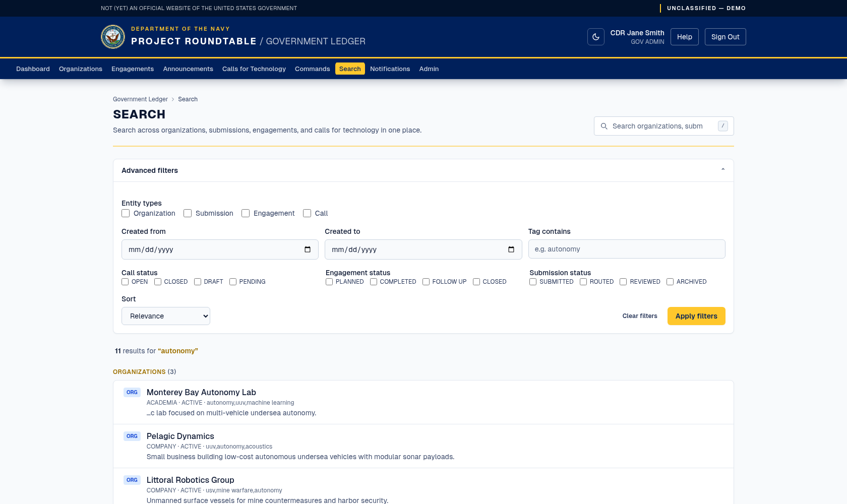This screenshot has height=504, width=847.
Task: Click ORG badge beside Monterey Bay Autonomy Lab
Action: pyautogui.click(x=132, y=392)
